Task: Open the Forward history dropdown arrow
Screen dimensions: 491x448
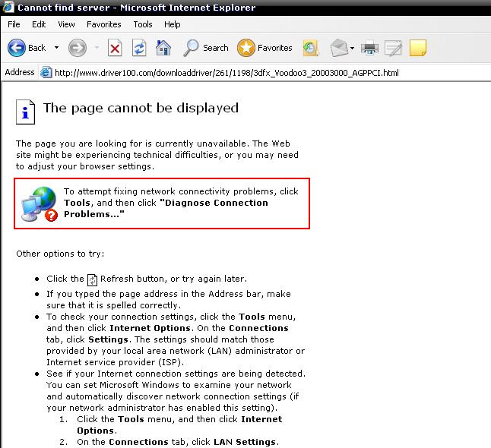Action: [97, 48]
